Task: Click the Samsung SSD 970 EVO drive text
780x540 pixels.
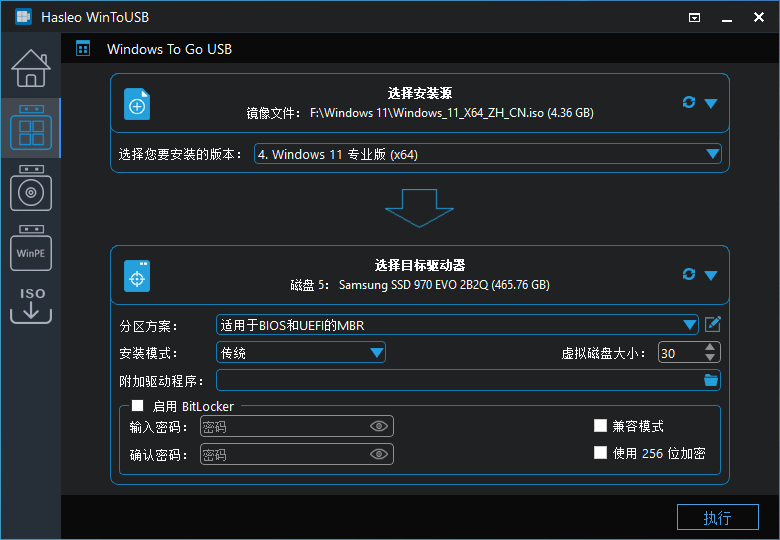Action: pos(444,285)
